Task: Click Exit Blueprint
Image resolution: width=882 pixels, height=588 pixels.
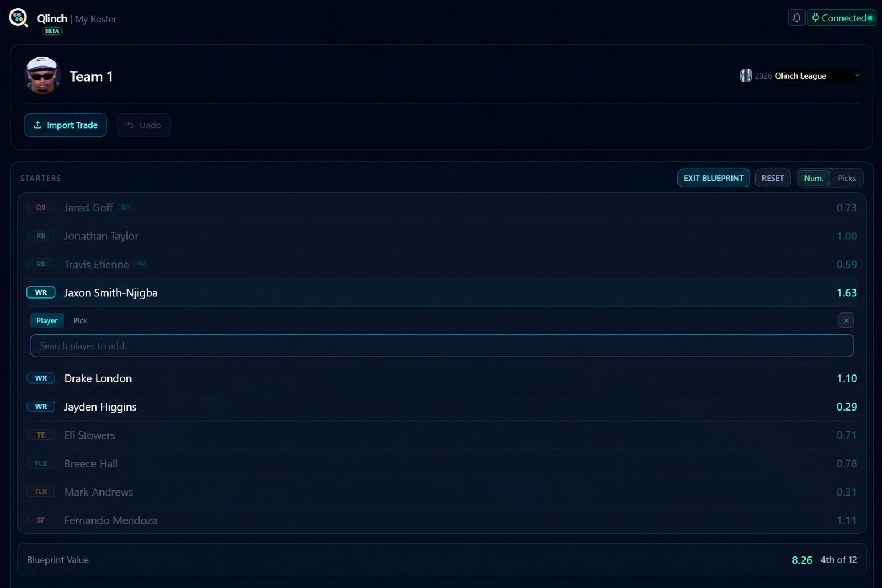Action: point(714,178)
